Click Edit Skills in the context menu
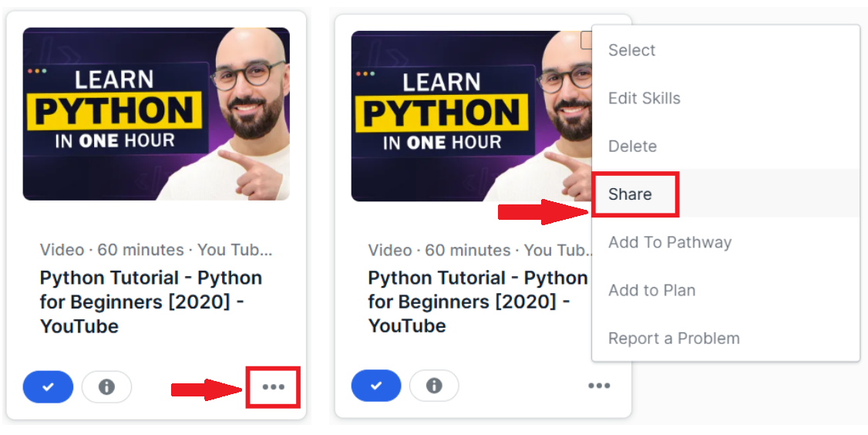Image resolution: width=868 pixels, height=435 pixels. click(x=644, y=98)
